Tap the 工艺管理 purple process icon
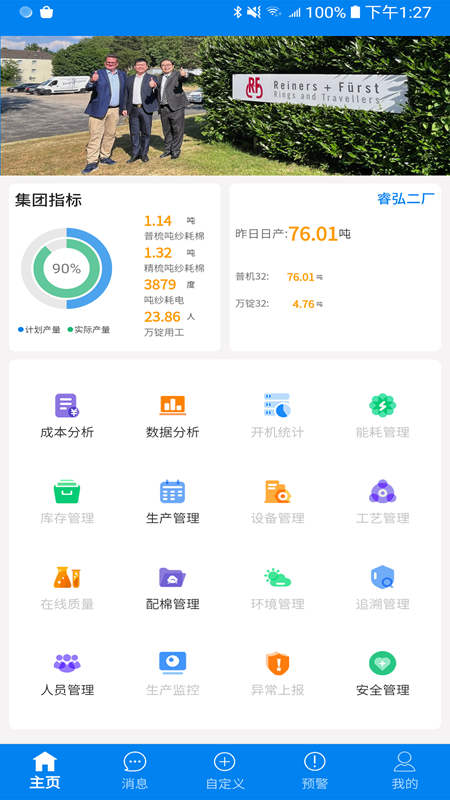 pos(383,492)
